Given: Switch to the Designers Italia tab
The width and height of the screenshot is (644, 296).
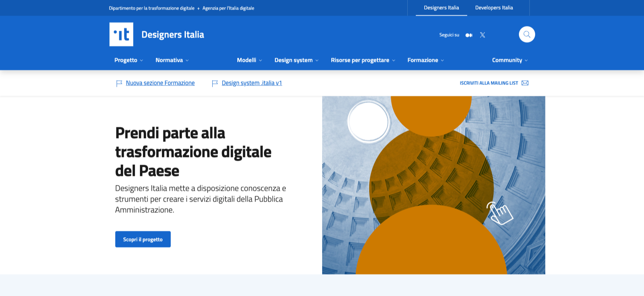Looking at the screenshot, I should pos(442,8).
